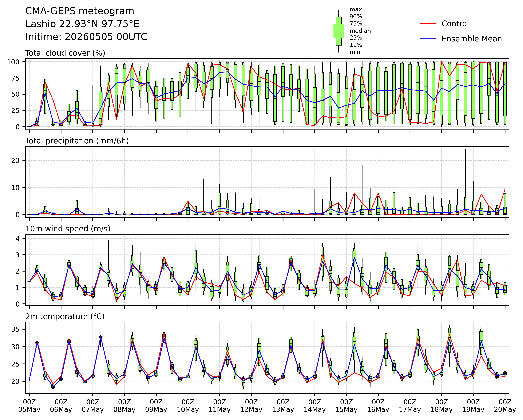Click the Total cloud cover (%) panel title
The image size is (523, 420).
point(65,53)
